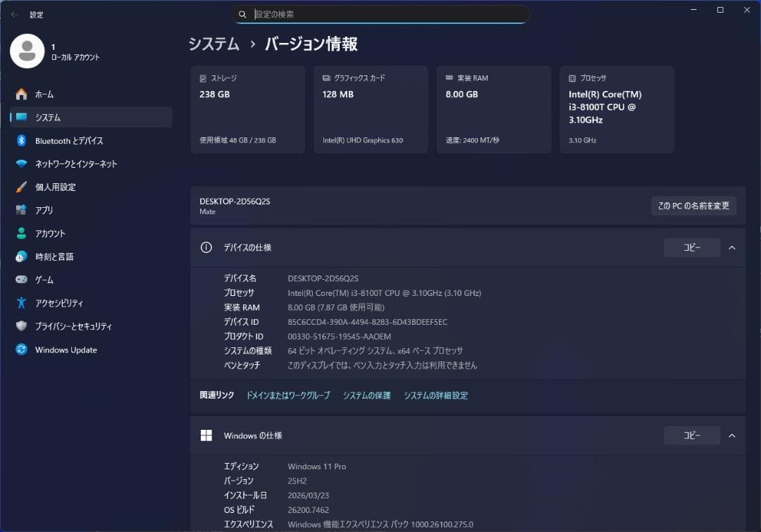Click the 実装 RAM 8.00 GB card
The width and height of the screenshot is (761, 532).
point(494,110)
